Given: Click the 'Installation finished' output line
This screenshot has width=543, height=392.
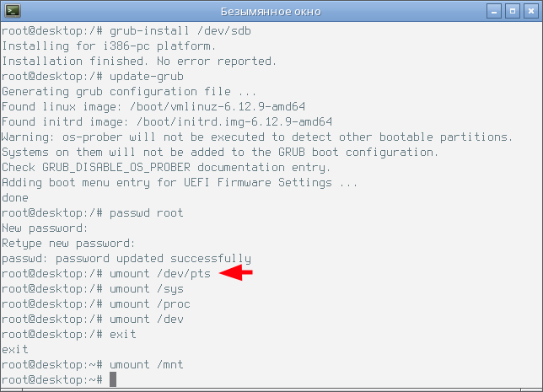Looking at the screenshot, I should pyautogui.click(x=139, y=62).
